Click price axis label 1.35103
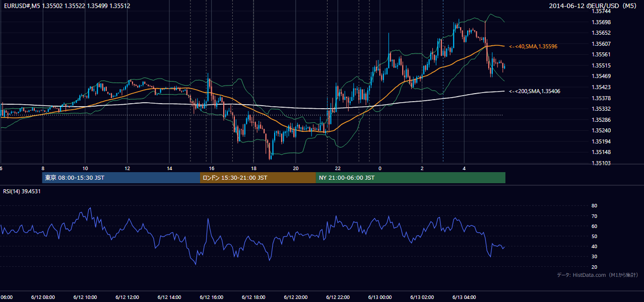Viewport: 644px width, 302px height. pos(601,163)
